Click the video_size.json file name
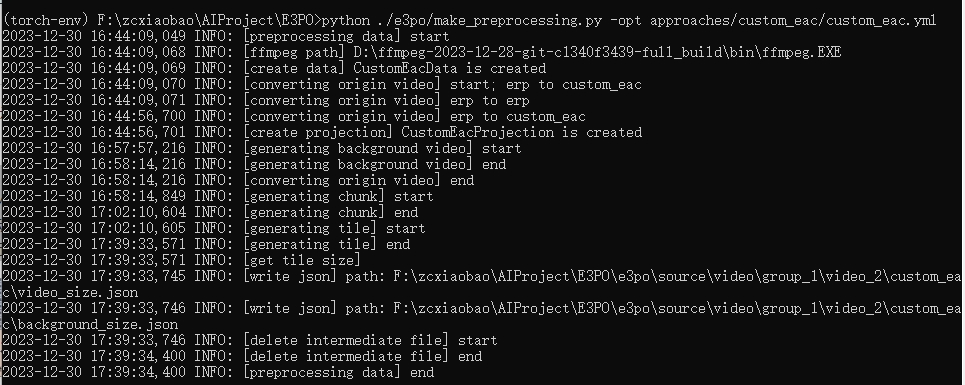This screenshot has width=965, height=385. point(74,292)
